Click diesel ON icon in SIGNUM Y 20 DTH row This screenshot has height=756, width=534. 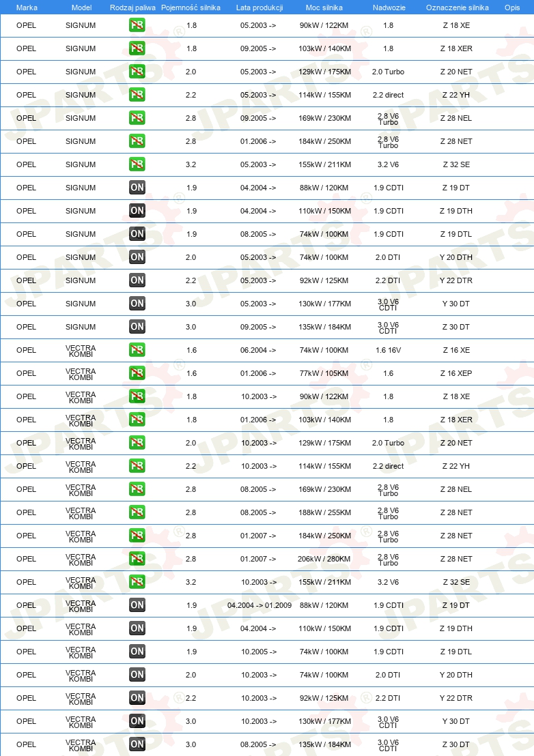[137, 257]
